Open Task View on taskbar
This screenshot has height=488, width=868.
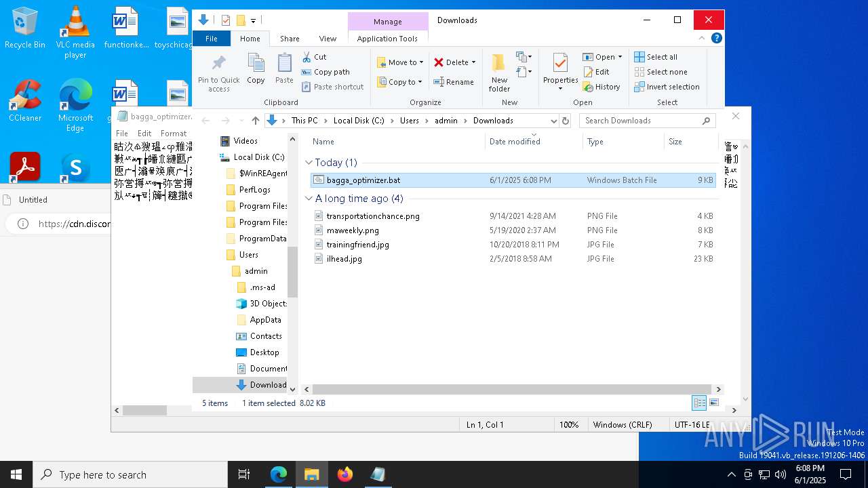244,474
